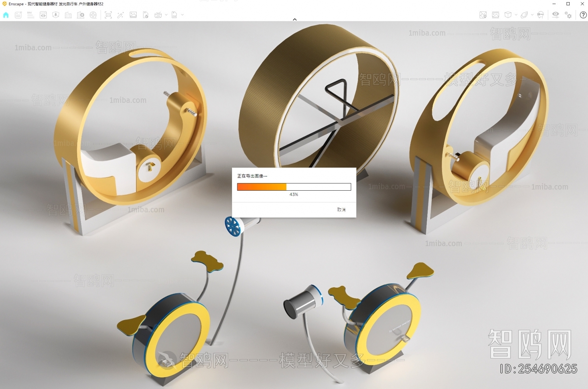Screen dimensions: 588x389
Task: Open the video editor film reel icon
Action: 93,15
